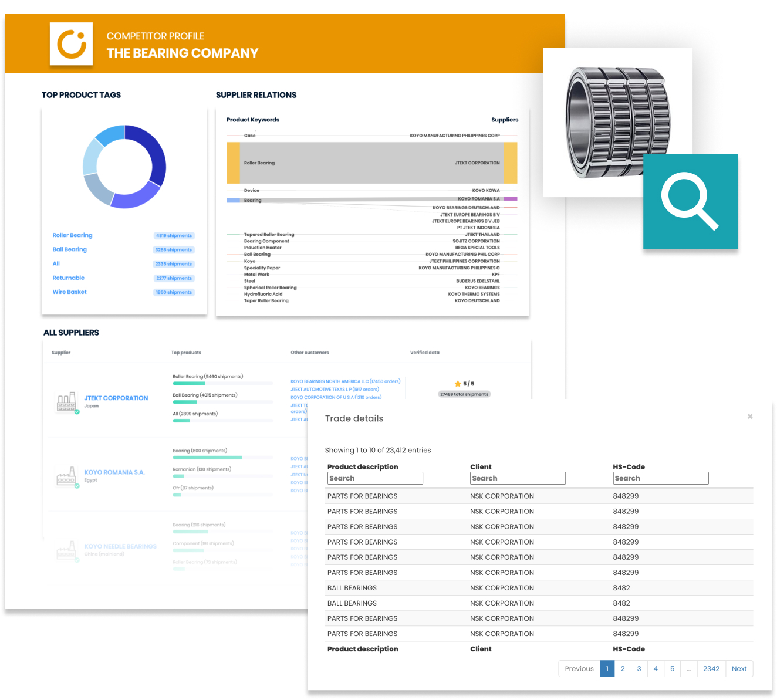Click the Top products column header
The height and width of the screenshot is (700, 777).
pyautogui.click(x=186, y=353)
